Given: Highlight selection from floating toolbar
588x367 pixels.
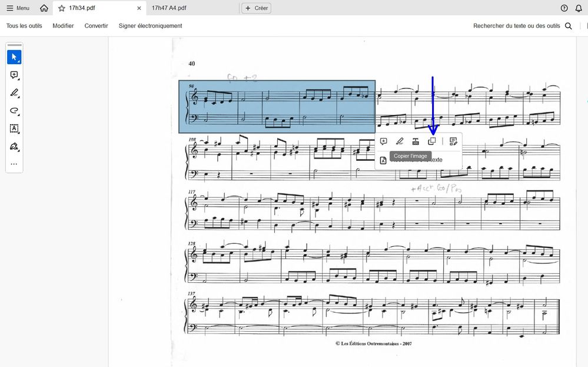Looking at the screenshot, I should coord(400,141).
